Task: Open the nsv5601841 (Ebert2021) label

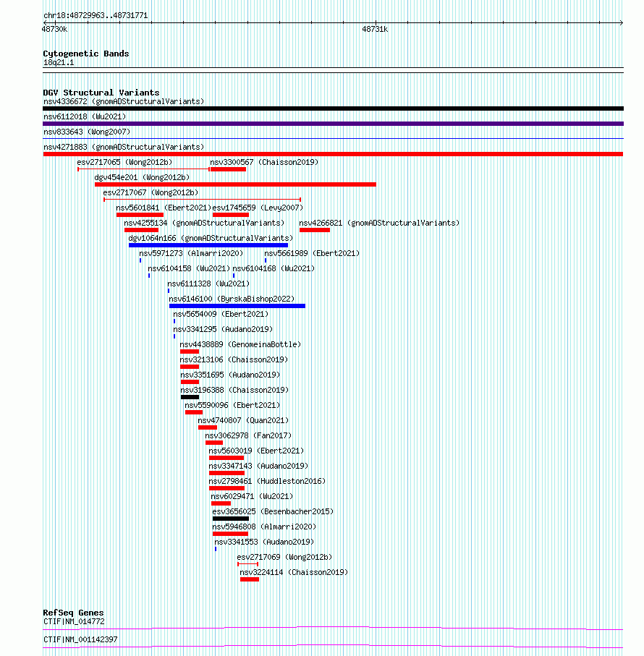Action: [x=164, y=208]
